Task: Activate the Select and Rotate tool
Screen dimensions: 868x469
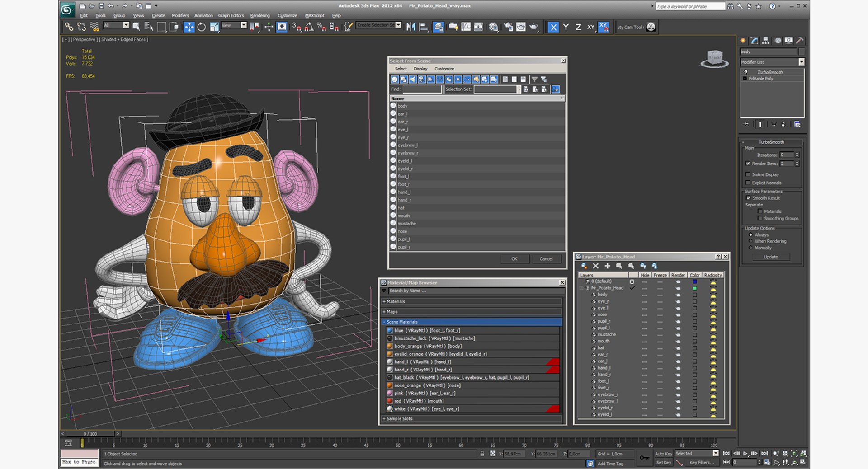Action: point(202,27)
